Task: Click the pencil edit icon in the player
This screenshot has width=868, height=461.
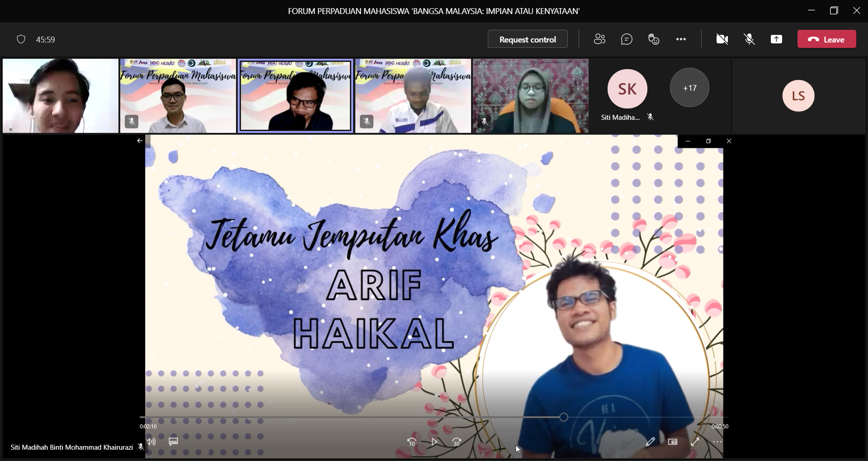Action: coord(650,442)
